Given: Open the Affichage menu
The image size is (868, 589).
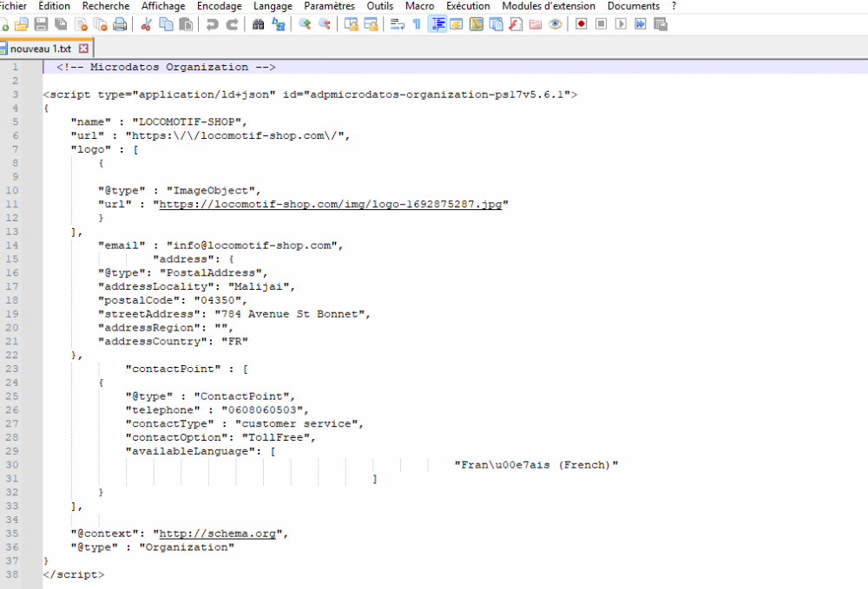Looking at the screenshot, I should (163, 6).
